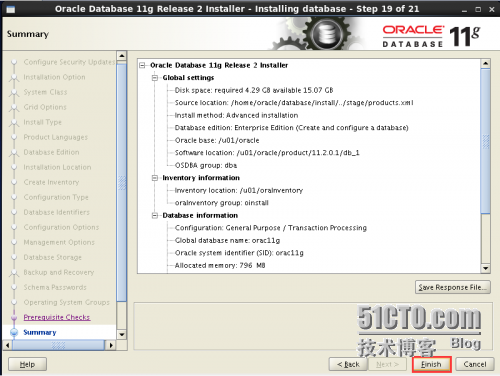Select the Management Options step
Viewport: 500px width, 376px height.
[59, 242]
